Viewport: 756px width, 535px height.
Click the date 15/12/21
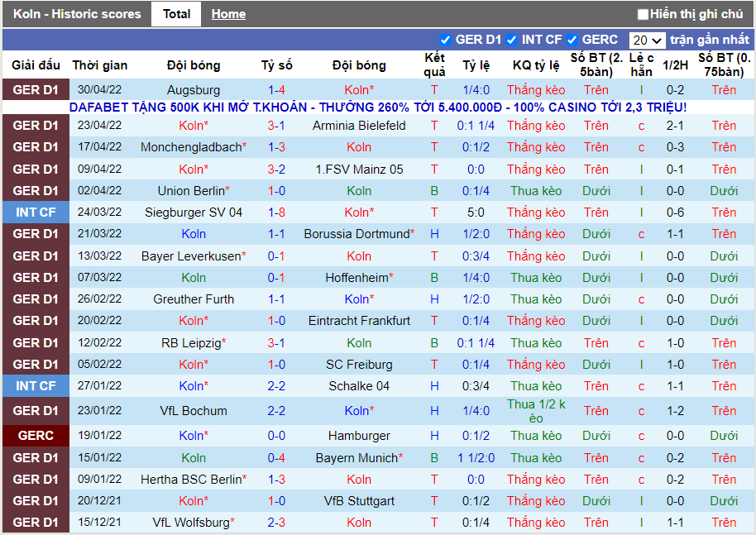point(99,522)
